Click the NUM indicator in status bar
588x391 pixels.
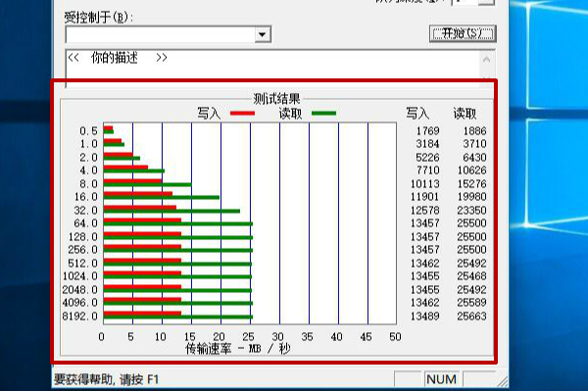(441, 379)
